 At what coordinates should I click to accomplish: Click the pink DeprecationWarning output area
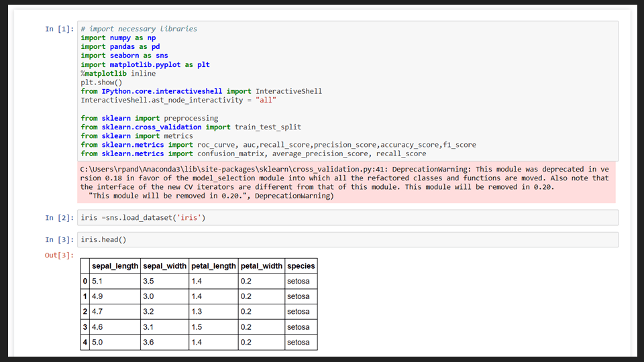(346, 182)
